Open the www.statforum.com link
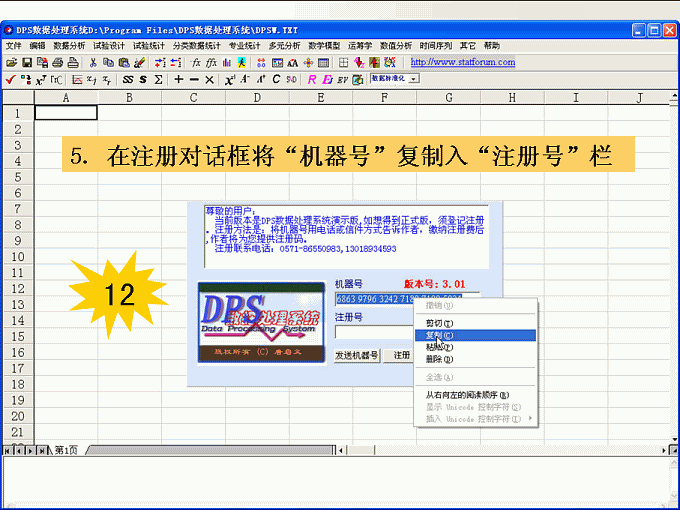Image resolution: width=680 pixels, height=510 pixels. [x=463, y=62]
